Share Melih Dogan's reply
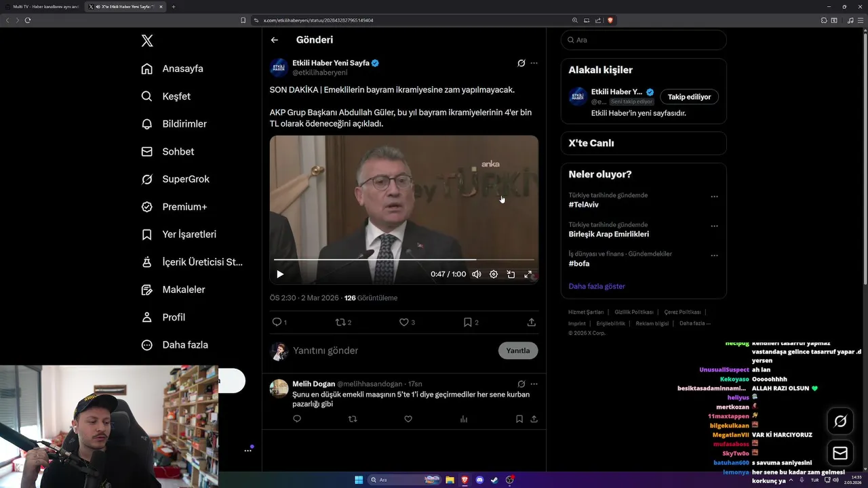The width and height of the screenshot is (868, 488). pyautogui.click(x=534, y=419)
